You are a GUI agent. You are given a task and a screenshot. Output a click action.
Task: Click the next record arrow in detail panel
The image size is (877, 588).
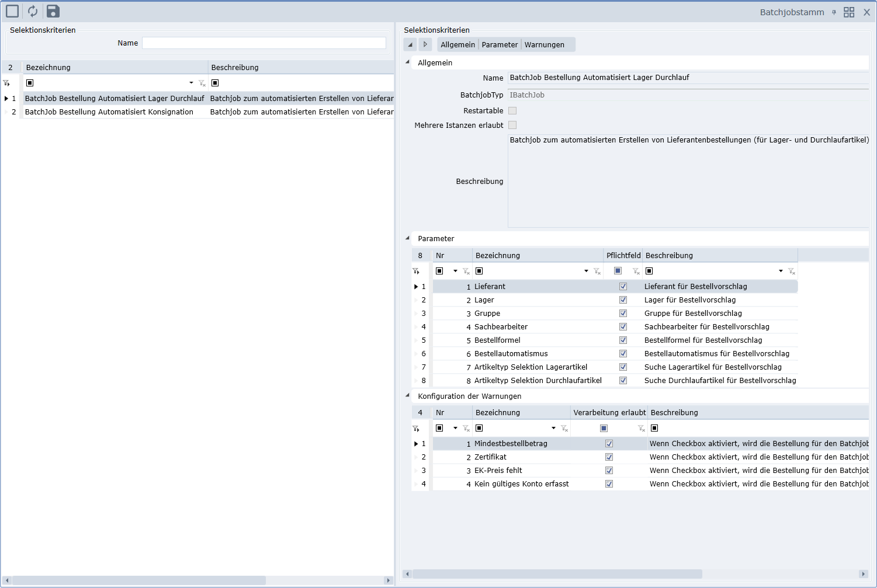click(x=425, y=44)
